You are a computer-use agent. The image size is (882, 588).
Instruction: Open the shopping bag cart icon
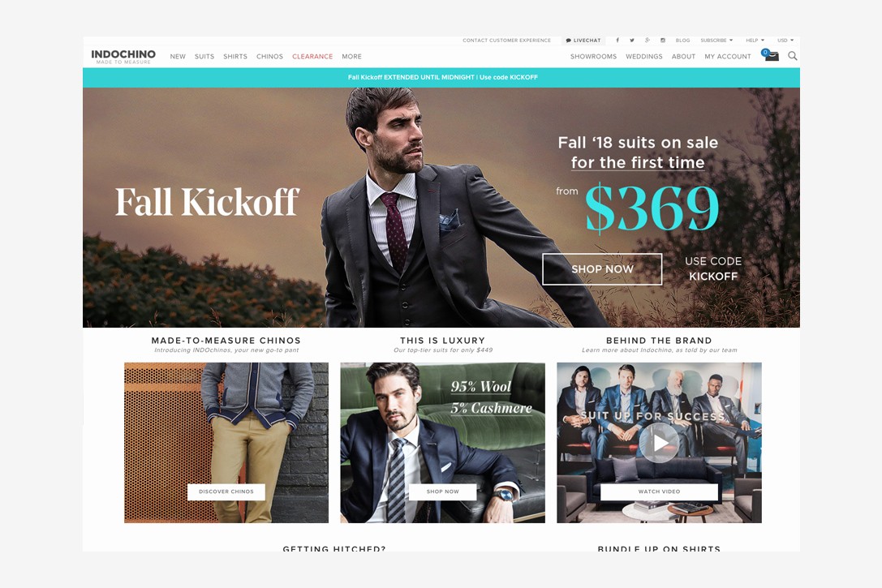tap(770, 55)
